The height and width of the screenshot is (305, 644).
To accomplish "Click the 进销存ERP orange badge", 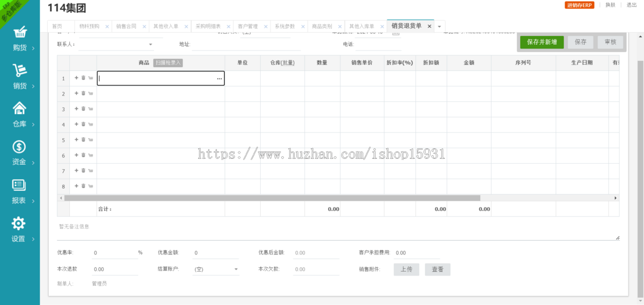I will 579,5.
